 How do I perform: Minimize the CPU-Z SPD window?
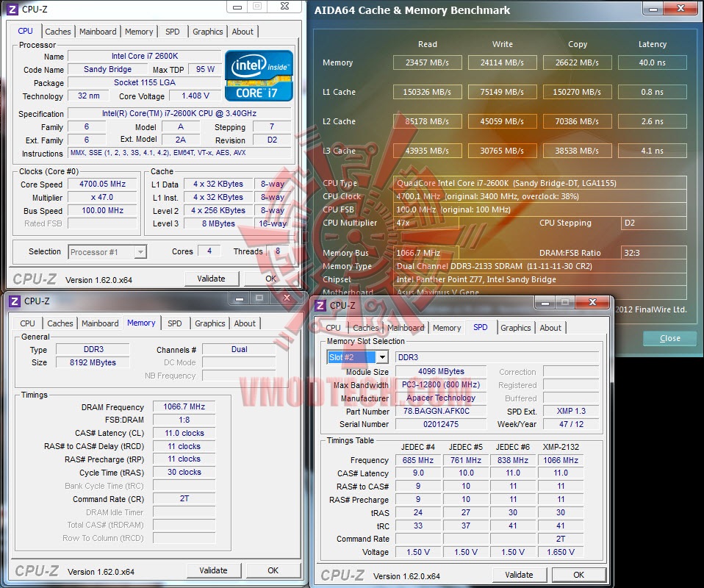pyautogui.click(x=545, y=303)
